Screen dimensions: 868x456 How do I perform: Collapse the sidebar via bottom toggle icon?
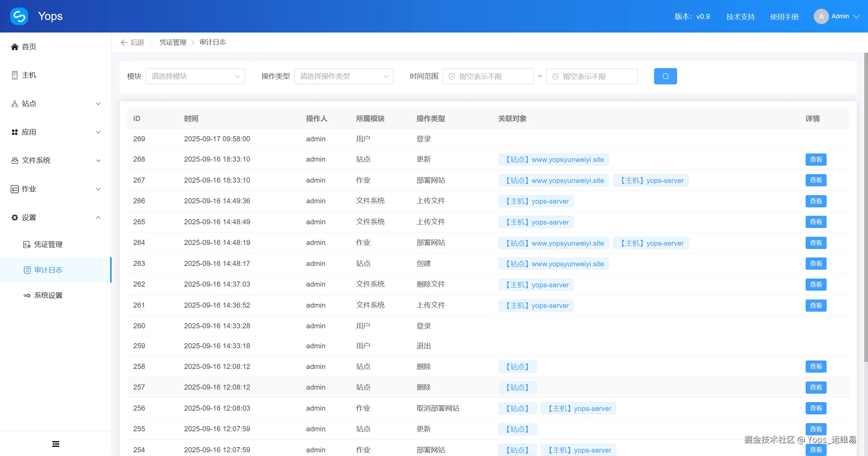coord(55,444)
